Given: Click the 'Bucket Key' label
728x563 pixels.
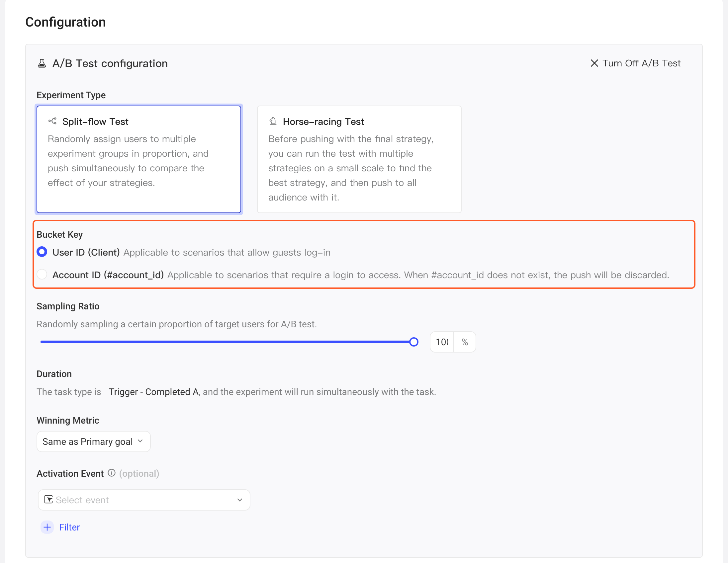Looking at the screenshot, I should click(60, 234).
